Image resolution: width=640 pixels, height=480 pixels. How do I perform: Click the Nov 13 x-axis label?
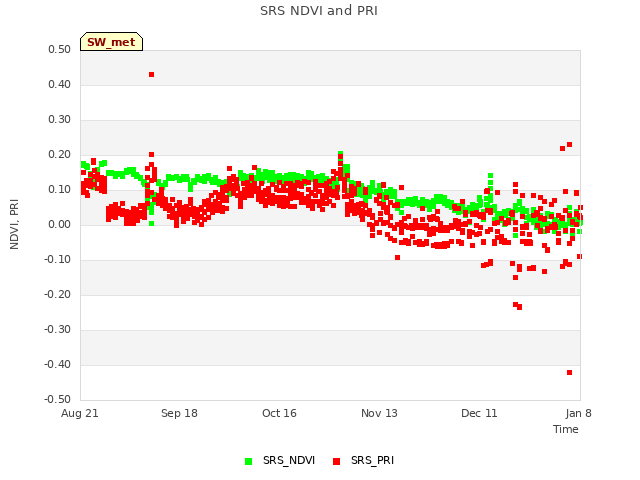tap(379, 413)
